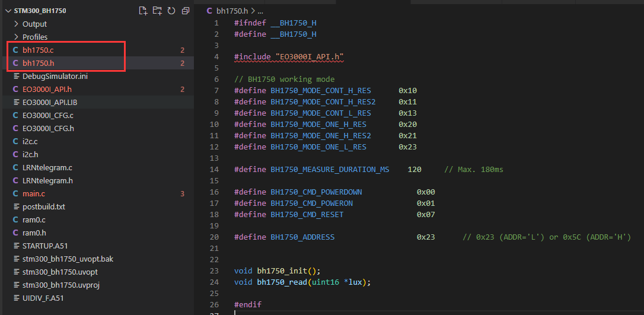Collapse all folders in explorer
The image size is (644, 315).
[x=186, y=11]
